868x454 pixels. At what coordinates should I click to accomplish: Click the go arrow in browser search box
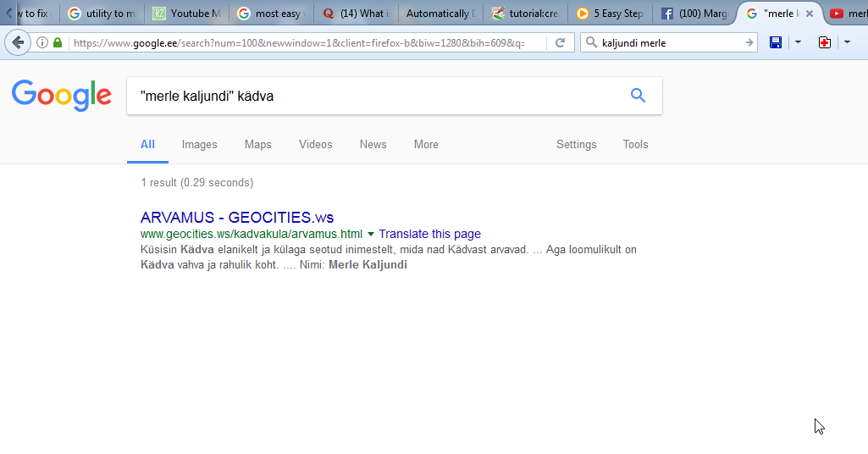[x=749, y=42]
